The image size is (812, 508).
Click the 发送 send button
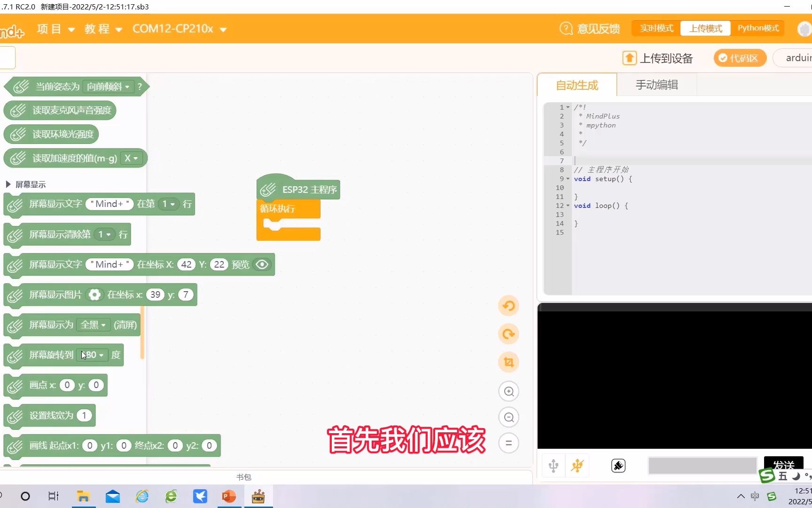coord(783,465)
